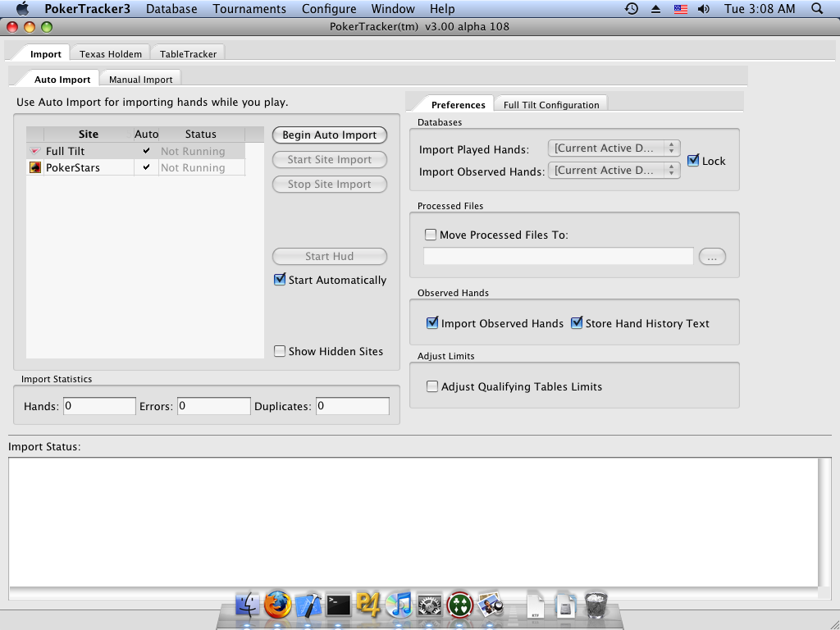Open the Database menu
Image resolution: width=840 pixels, height=630 pixels.
click(x=171, y=9)
